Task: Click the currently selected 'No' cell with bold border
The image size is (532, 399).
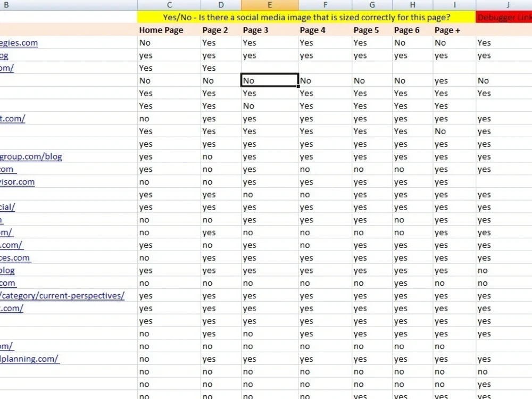Action: (270, 81)
